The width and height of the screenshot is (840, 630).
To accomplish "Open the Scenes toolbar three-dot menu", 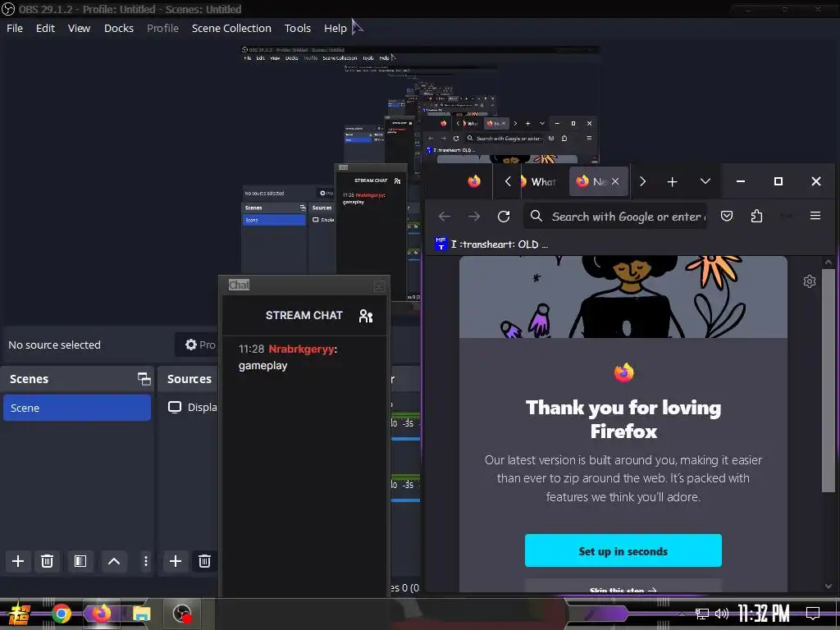I will click(x=145, y=561).
